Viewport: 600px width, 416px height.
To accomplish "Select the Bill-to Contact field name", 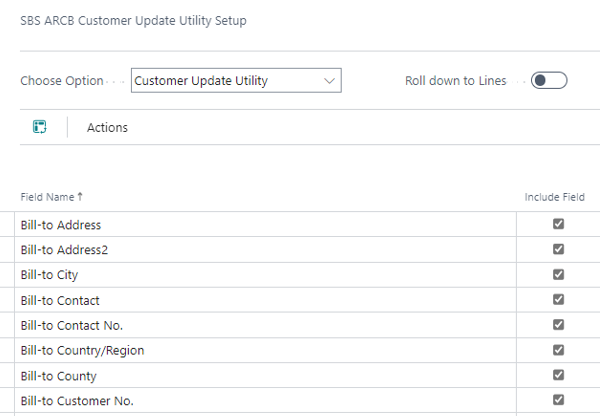I will click(60, 300).
